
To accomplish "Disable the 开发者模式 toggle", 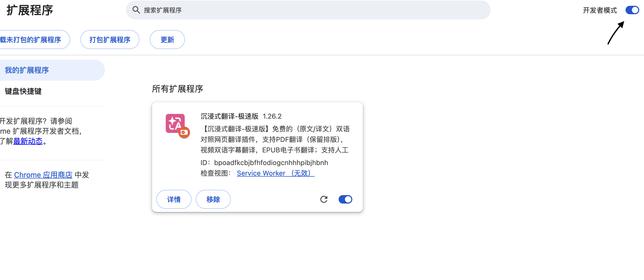I will (x=632, y=10).
